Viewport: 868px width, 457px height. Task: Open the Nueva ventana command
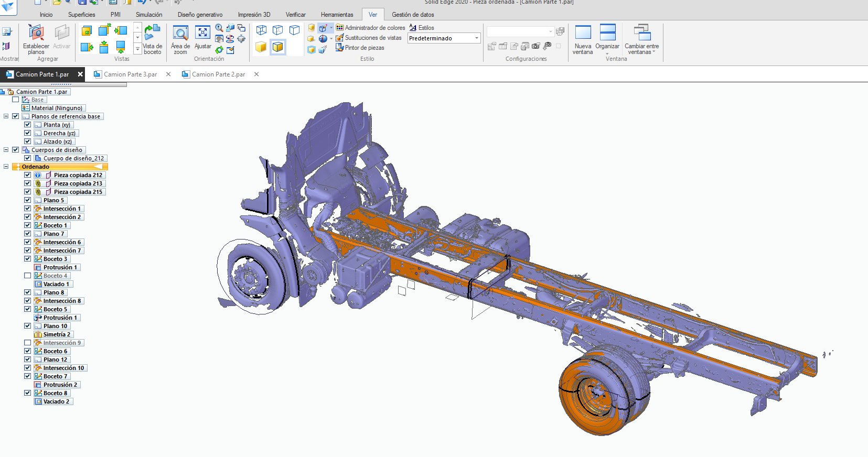[x=583, y=32]
